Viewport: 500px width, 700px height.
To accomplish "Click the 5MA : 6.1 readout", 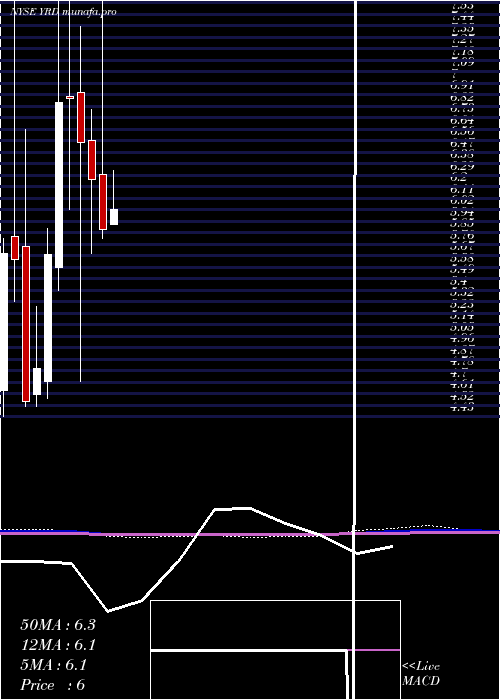I will tap(54, 665).
